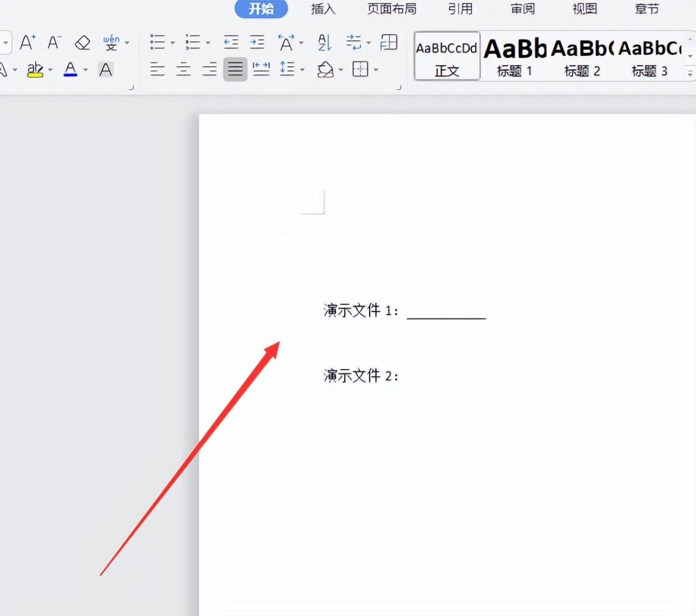Open the tab stops layout icon

pos(389,42)
